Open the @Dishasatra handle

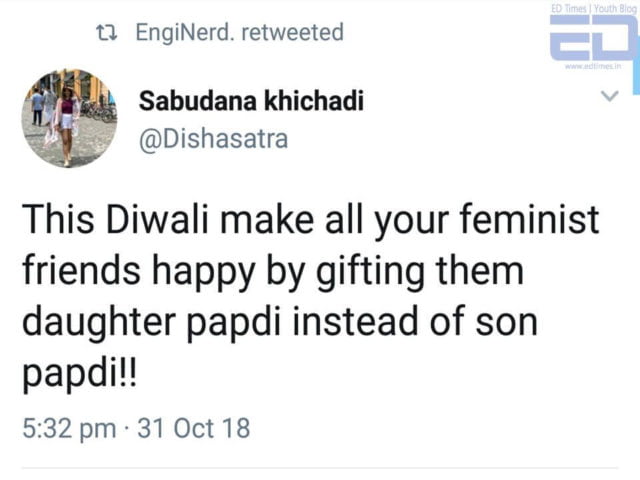(x=214, y=138)
